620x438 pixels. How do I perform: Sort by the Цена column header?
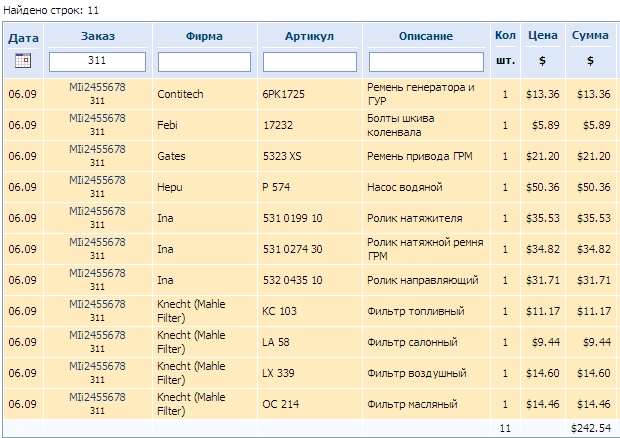tap(543, 35)
